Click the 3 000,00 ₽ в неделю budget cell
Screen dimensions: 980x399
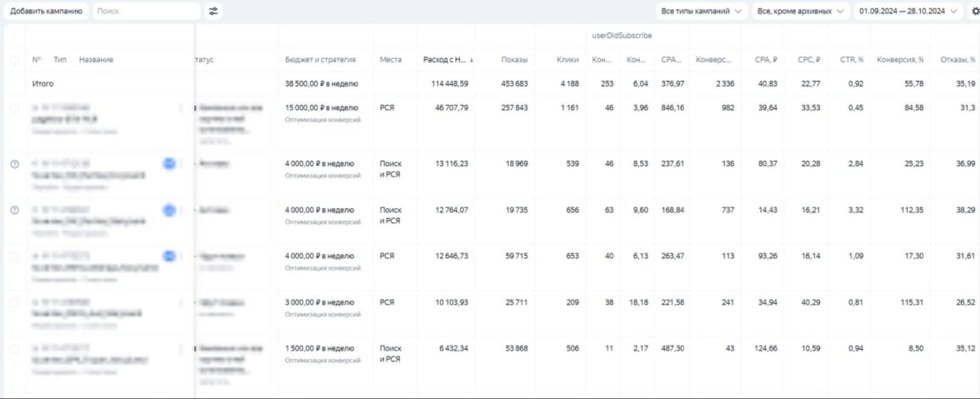pos(319,302)
